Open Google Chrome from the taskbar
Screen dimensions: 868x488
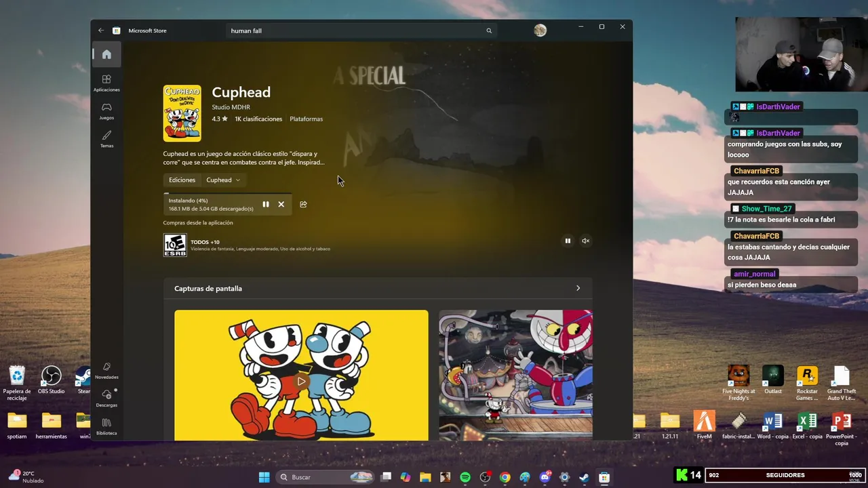click(505, 477)
